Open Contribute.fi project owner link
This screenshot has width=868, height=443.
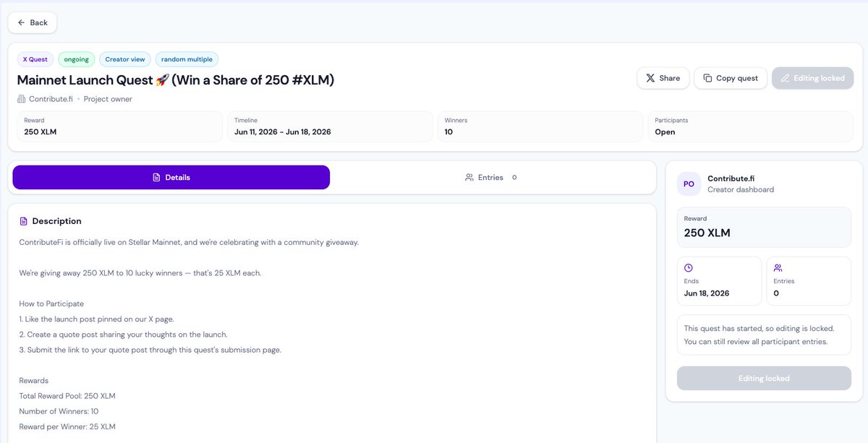click(x=51, y=99)
